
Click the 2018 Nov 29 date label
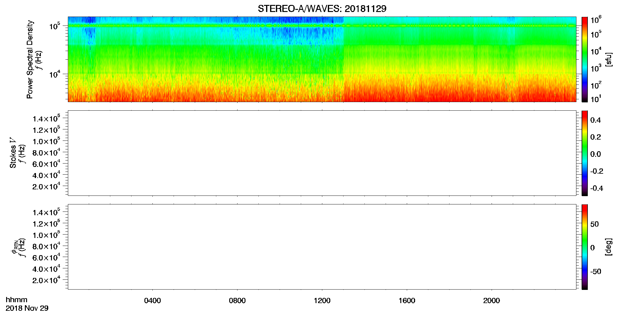coord(27,308)
